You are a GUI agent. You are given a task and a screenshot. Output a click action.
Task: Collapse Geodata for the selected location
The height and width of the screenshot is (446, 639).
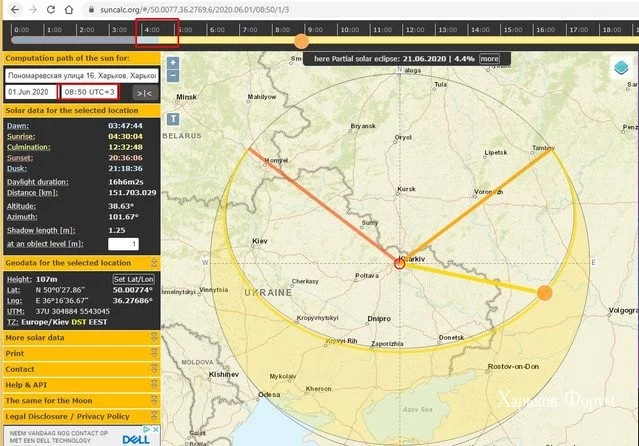(x=80, y=262)
